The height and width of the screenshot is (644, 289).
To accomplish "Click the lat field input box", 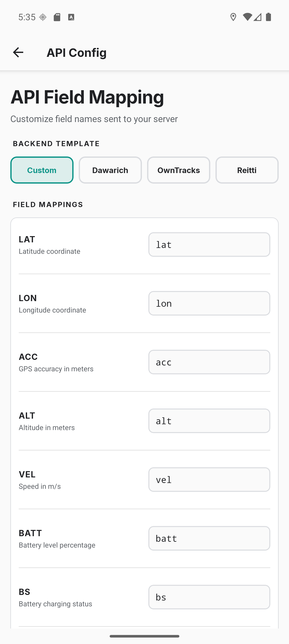I will (209, 245).
